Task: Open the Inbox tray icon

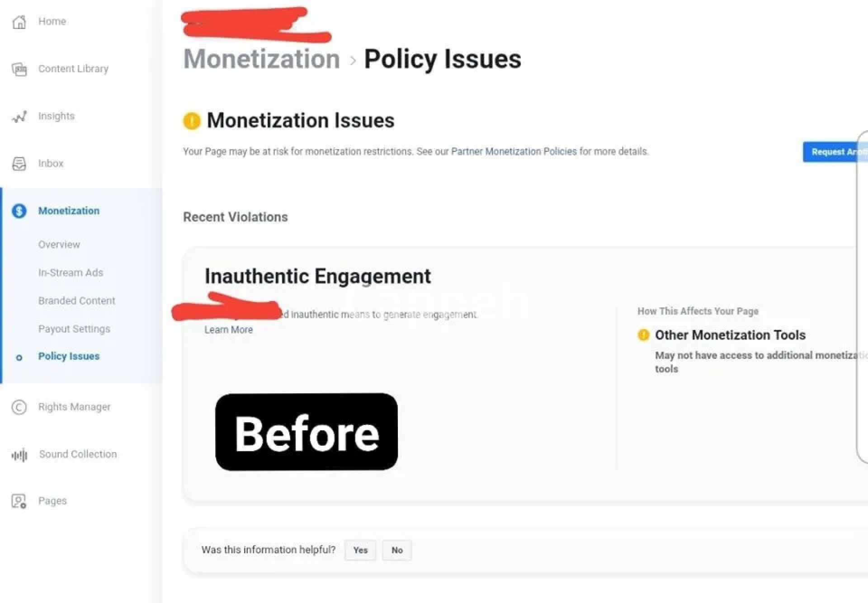Action: click(x=19, y=164)
